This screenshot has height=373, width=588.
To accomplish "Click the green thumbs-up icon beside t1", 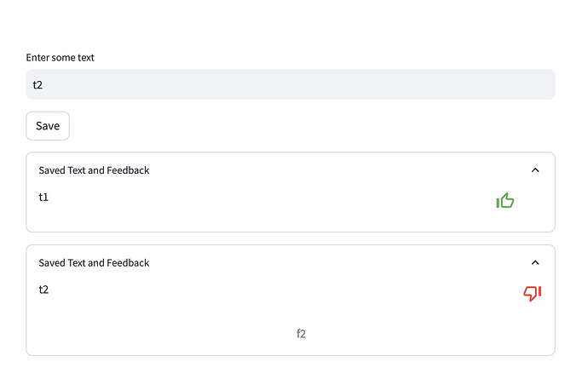I will click(505, 201).
